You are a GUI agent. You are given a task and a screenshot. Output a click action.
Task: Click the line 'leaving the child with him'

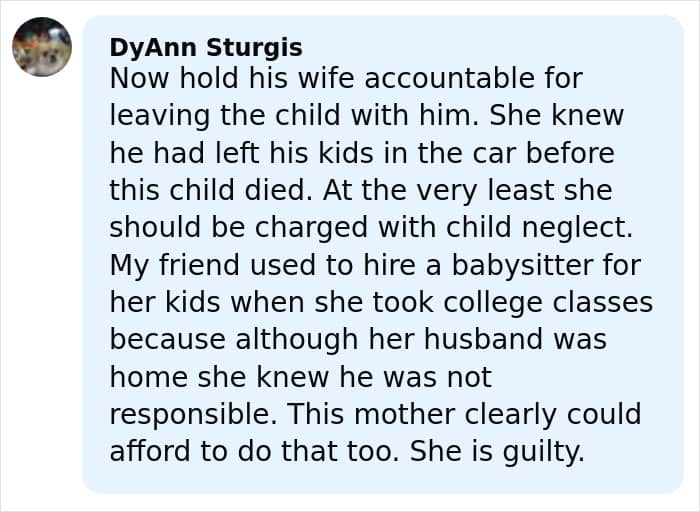coord(296,115)
